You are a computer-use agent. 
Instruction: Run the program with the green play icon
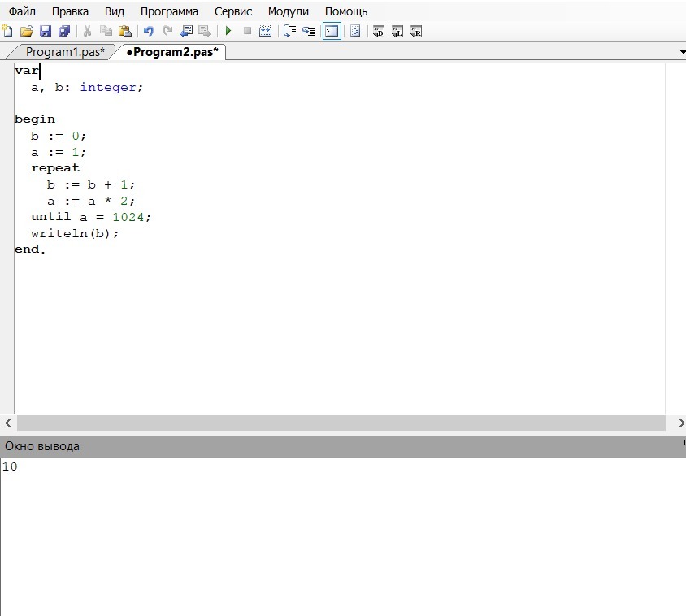228,32
